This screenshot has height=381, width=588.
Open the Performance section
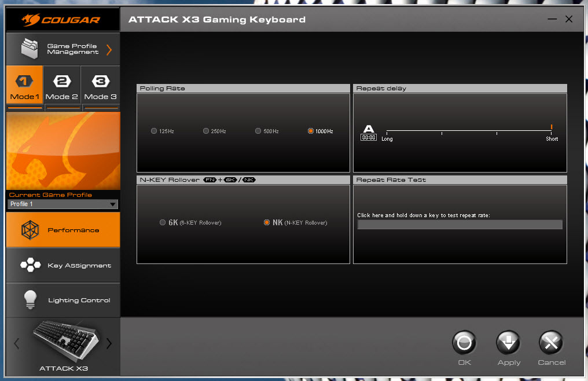tap(63, 230)
